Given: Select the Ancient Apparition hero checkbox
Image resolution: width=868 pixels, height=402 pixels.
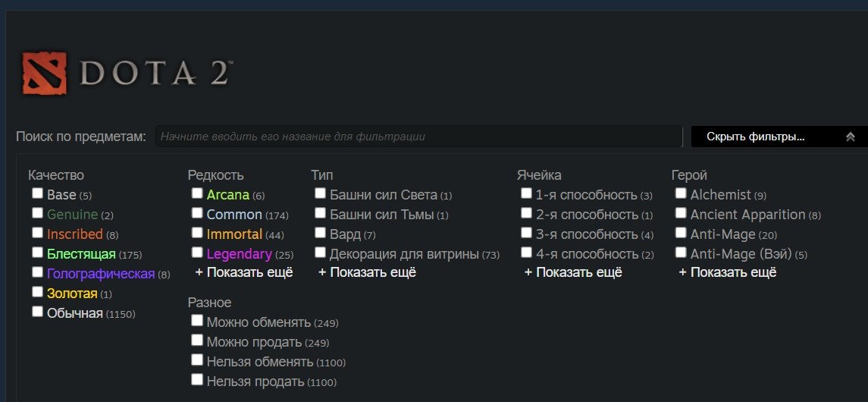Looking at the screenshot, I should click(x=680, y=212).
